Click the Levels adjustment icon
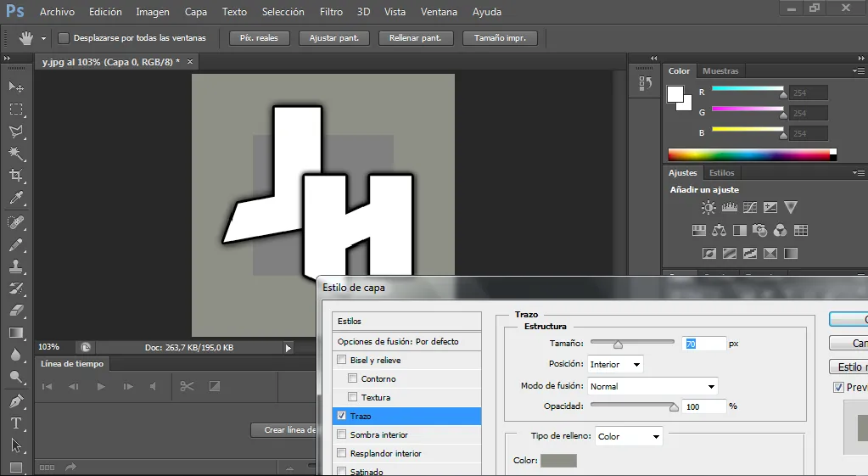 729,208
